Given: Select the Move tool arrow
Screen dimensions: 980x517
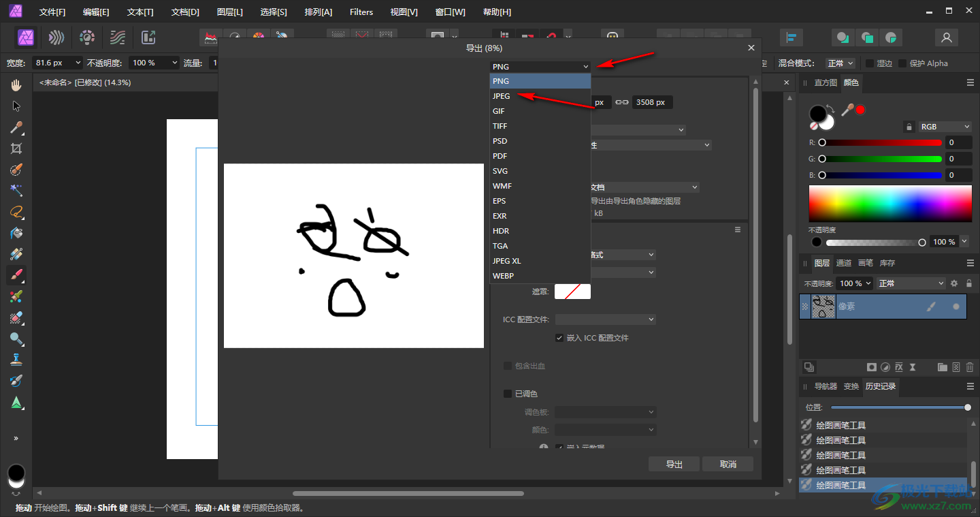Looking at the screenshot, I should click(x=16, y=106).
